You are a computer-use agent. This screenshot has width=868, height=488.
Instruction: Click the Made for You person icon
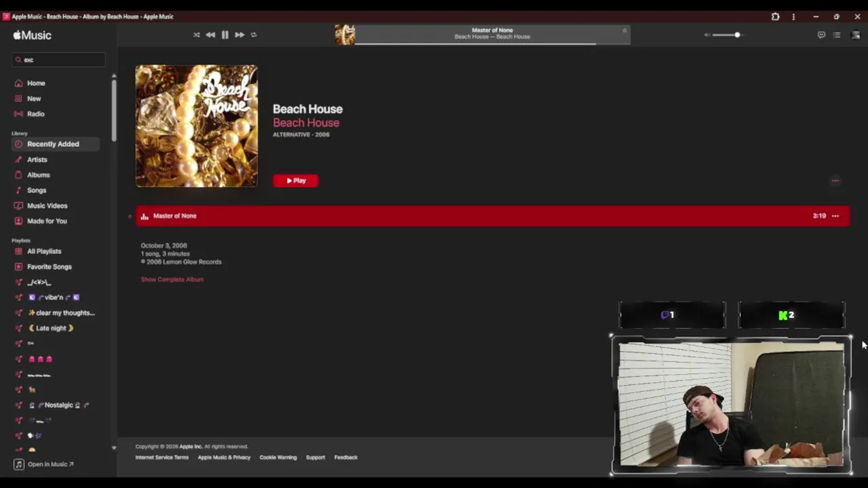[x=18, y=221]
